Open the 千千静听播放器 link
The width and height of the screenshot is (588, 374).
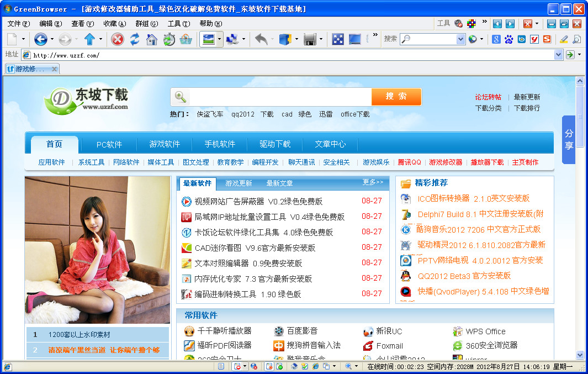(x=224, y=331)
